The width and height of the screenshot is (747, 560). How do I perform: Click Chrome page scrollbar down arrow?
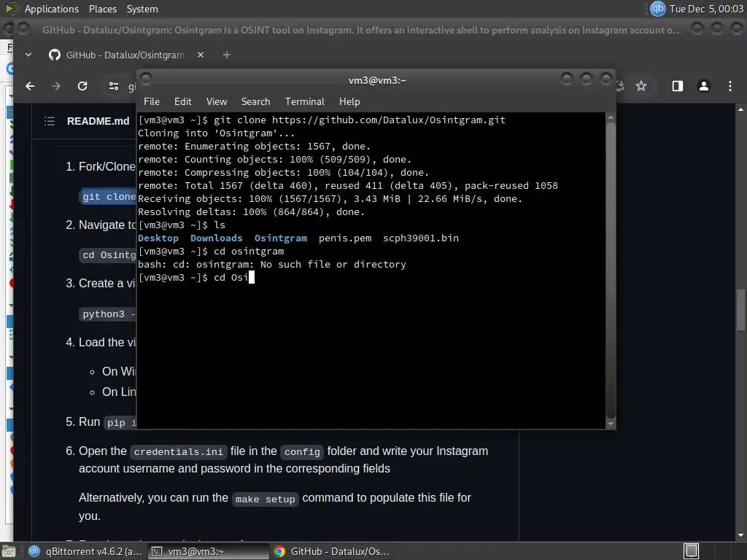(740, 536)
